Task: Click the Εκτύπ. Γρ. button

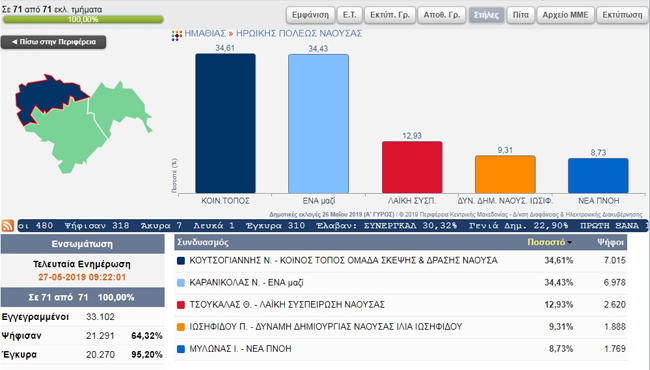Action: [390, 15]
